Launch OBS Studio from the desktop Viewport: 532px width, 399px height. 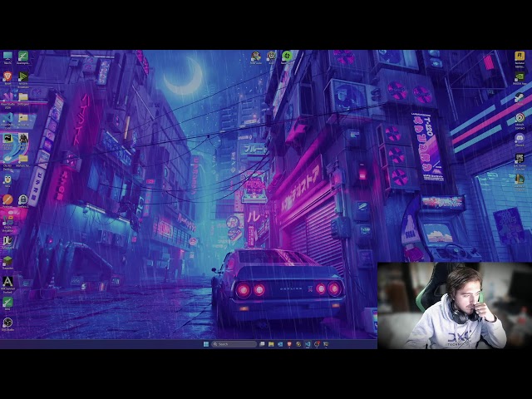(7, 323)
